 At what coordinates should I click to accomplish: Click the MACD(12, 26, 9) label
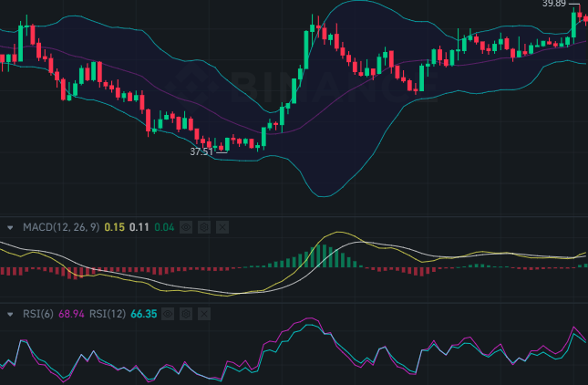pos(61,227)
